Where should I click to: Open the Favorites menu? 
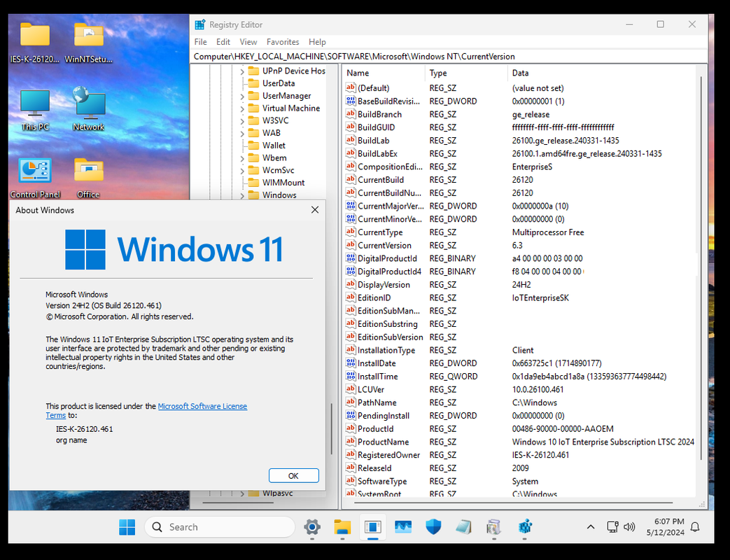click(x=283, y=42)
